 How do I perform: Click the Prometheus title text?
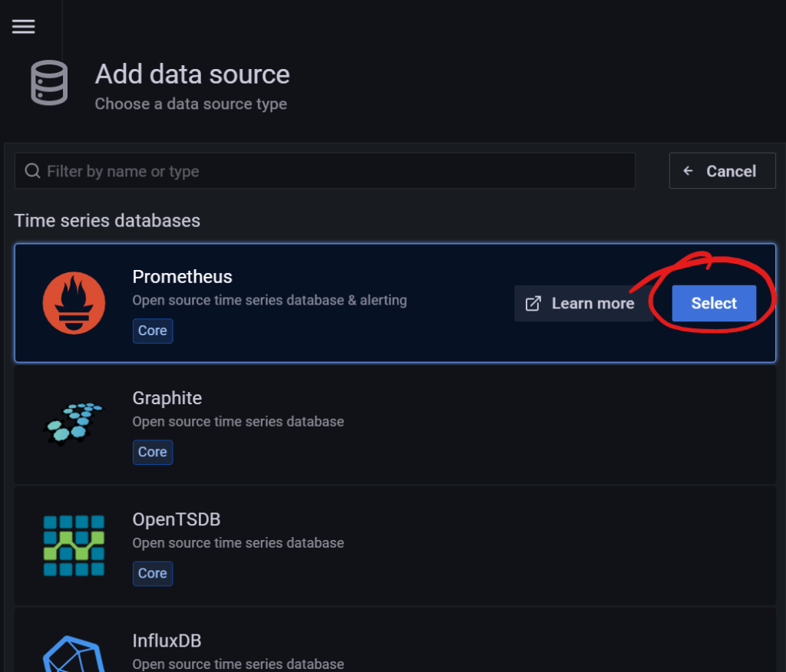click(x=182, y=277)
